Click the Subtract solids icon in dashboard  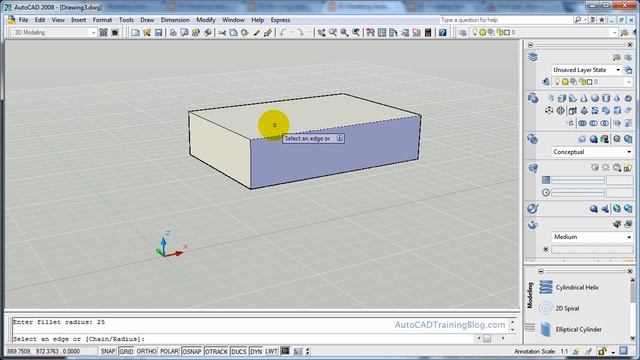coord(593,123)
